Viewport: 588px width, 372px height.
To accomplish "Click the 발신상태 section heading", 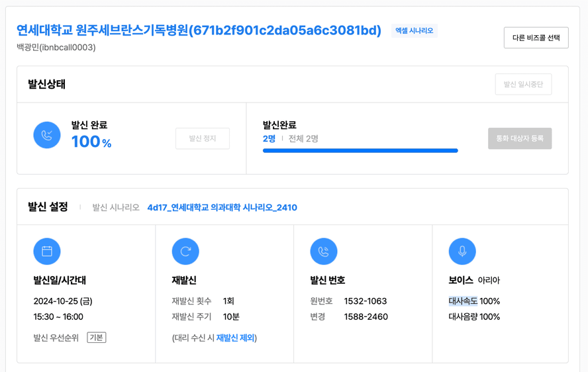I will coord(46,84).
